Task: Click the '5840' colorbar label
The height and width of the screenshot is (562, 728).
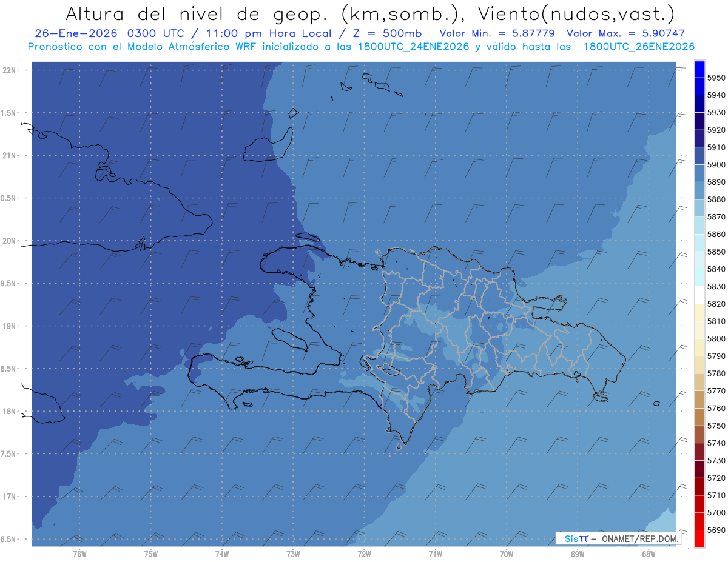Action: [x=716, y=269]
